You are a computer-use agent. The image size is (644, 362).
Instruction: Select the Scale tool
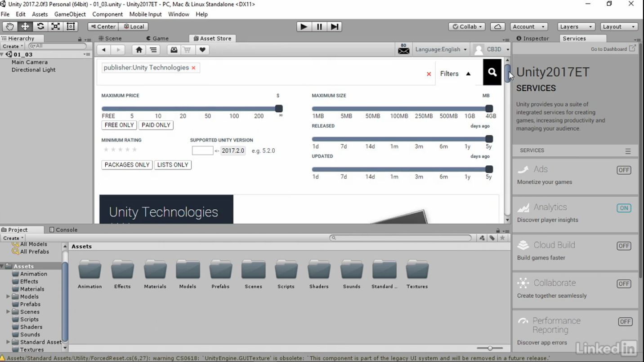[56, 26]
